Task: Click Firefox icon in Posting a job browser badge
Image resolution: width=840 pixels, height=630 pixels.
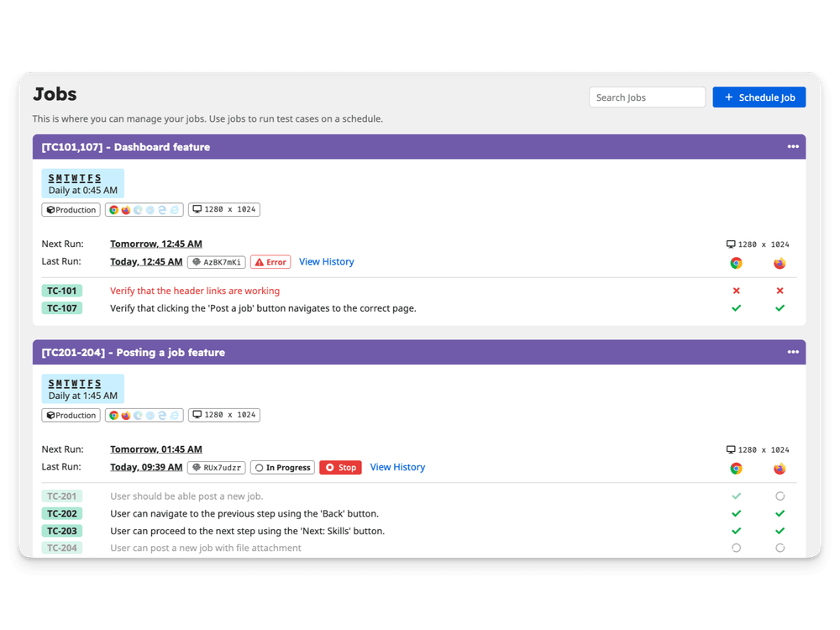Action: pyautogui.click(x=126, y=415)
